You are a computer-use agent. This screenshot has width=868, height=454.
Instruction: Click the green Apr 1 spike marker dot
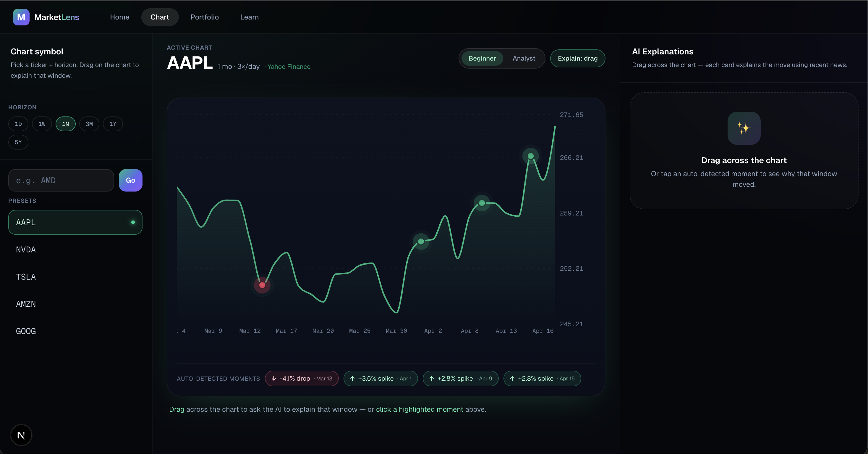[x=421, y=241]
